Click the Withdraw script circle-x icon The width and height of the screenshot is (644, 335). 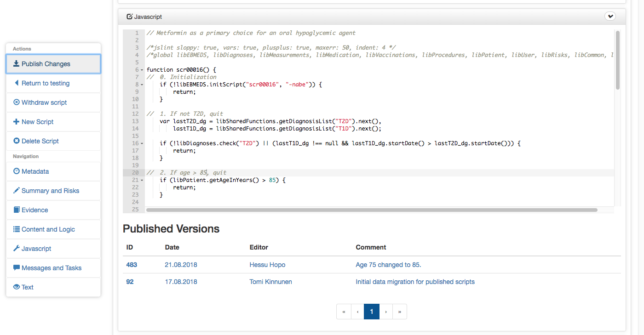(17, 102)
